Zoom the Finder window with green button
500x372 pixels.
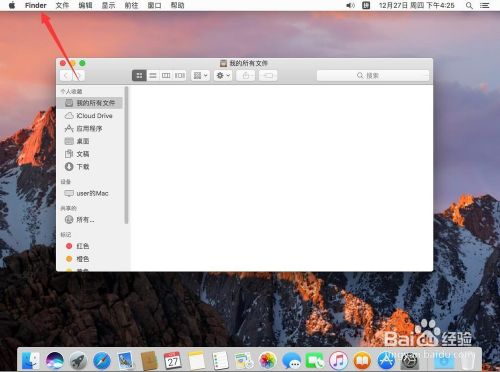(82, 63)
